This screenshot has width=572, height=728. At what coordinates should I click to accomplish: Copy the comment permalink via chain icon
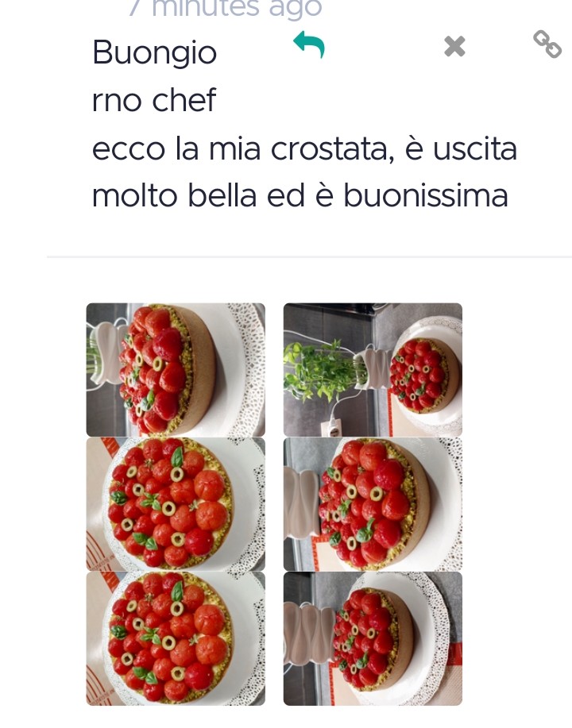pos(547,44)
